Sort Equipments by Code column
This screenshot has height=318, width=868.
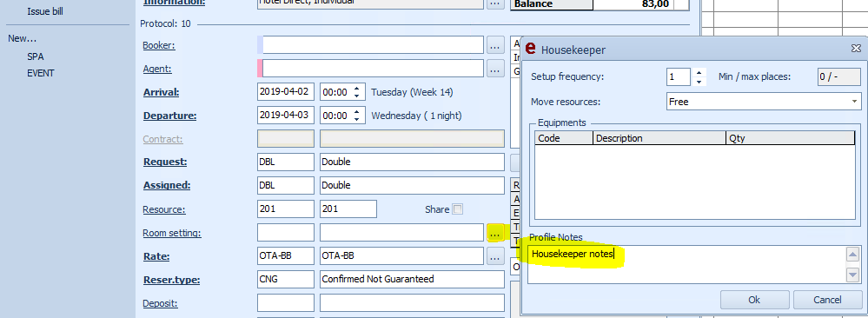[x=564, y=138]
